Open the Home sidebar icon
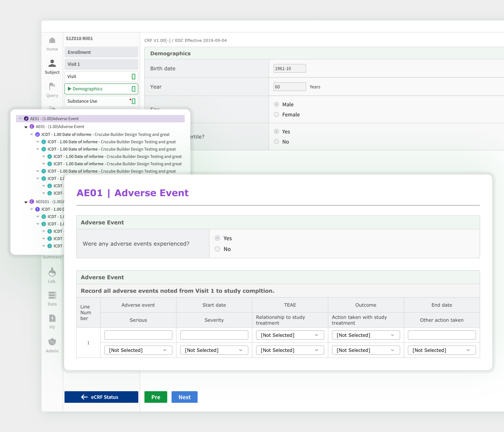This screenshot has width=504, height=432. point(52,40)
